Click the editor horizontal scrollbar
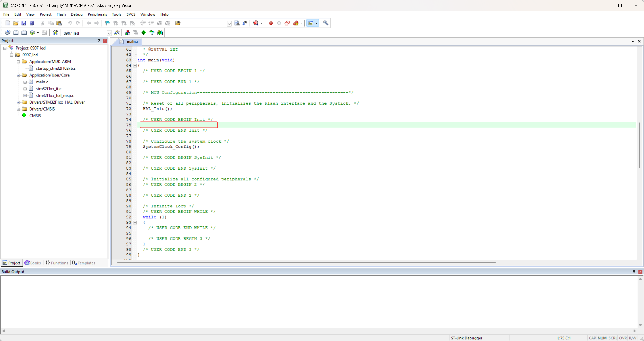This screenshot has height=341, width=644. [x=306, y=263]
